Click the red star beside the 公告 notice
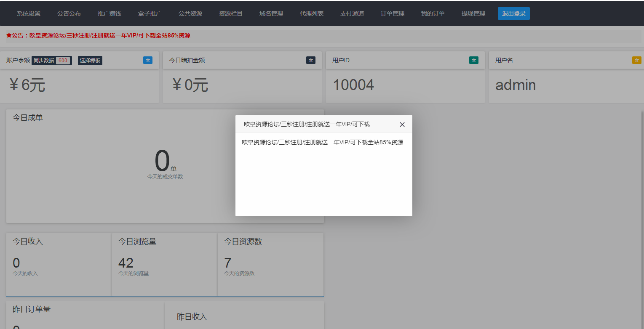644x329 pixels. (x=9, y=35)
